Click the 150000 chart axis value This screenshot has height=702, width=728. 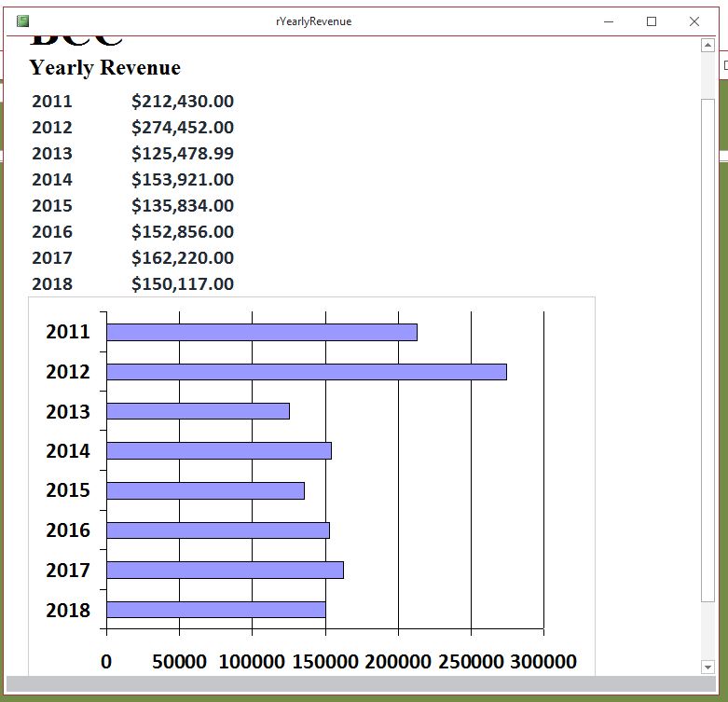tap(325, 662)
